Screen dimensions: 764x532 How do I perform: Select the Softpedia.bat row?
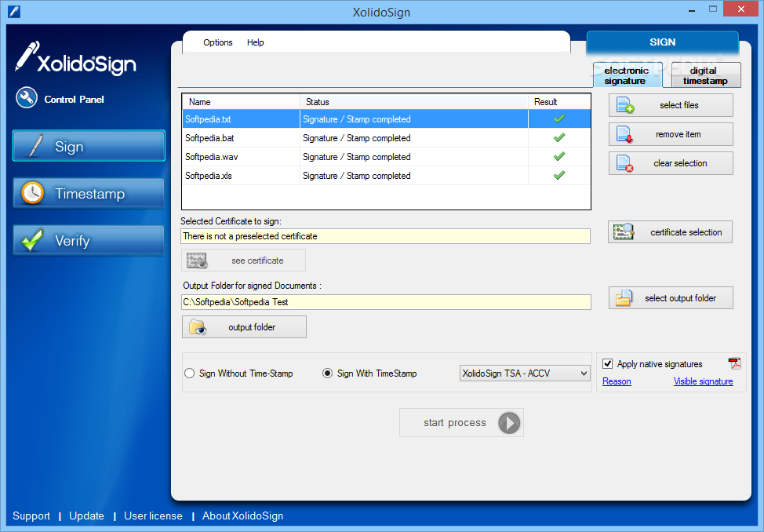pyautogui.click(x=387, y=138)
